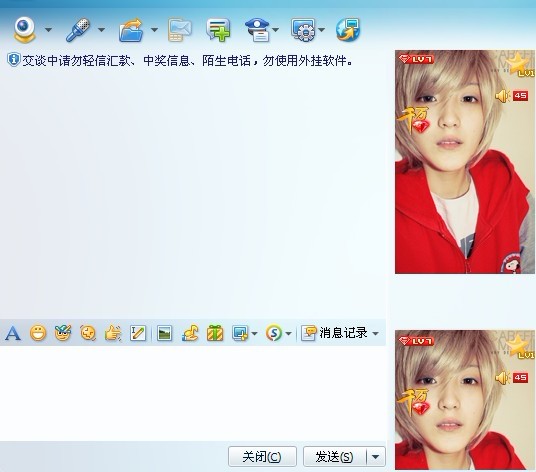
Task: Expand the 消息记录 dropdown arrow
Action: pos(376,333)
